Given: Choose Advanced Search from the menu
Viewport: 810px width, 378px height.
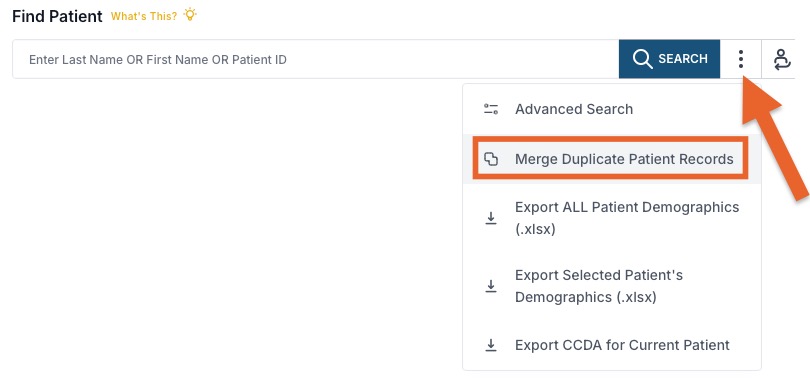Looking at the screenshot, I should click(612, 109).
